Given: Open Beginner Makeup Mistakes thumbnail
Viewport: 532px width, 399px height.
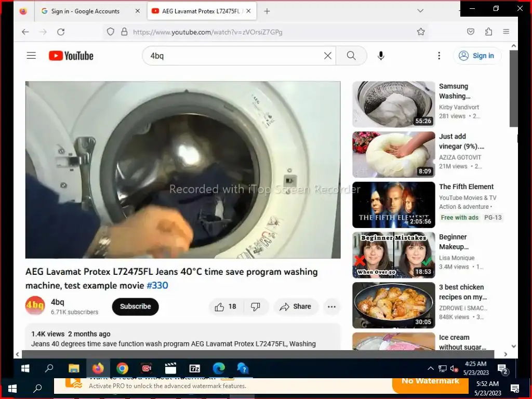Looking at the screenshot, I should coord(394,255).
